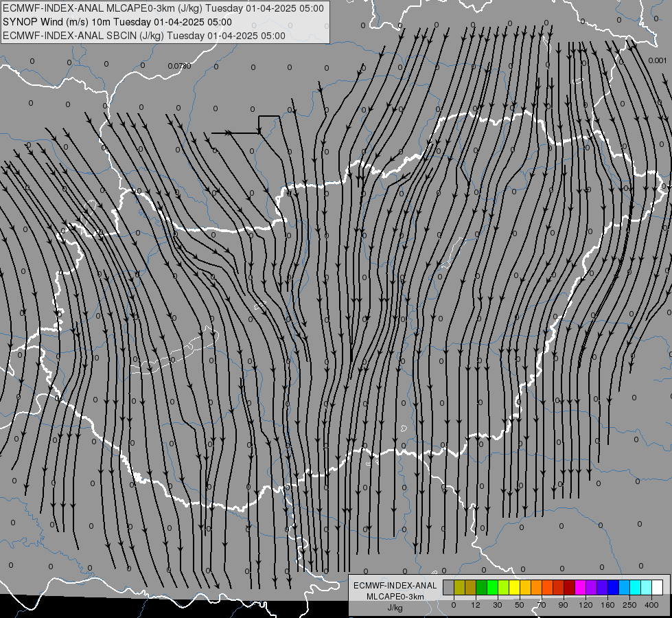The width and height of the screenshot is (672, 618).
Task: Click the 0.0780 value label on map
Action: click(179, 66)
